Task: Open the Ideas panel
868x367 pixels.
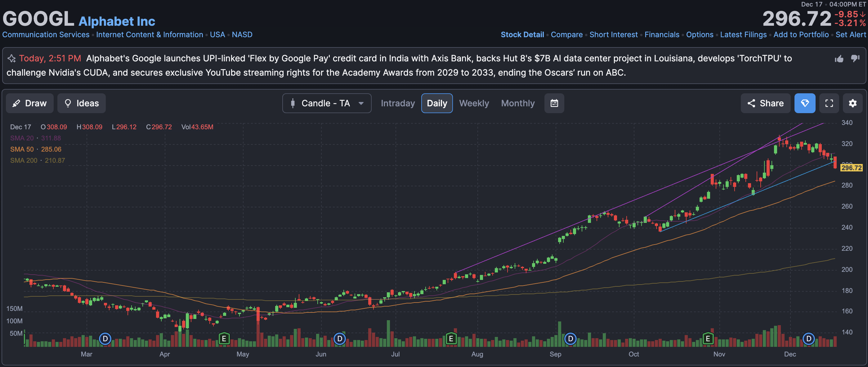Action: point(82,103)
